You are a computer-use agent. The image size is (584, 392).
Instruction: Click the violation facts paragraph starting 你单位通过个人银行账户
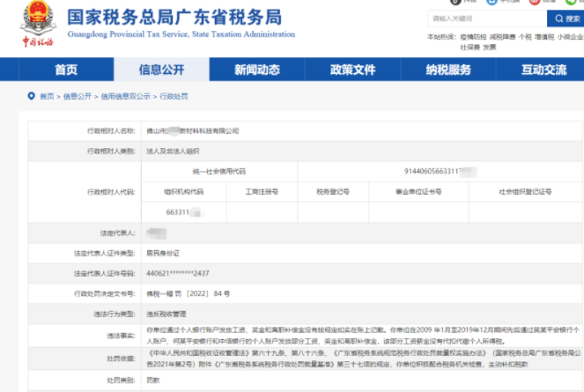tap(363, 336)
